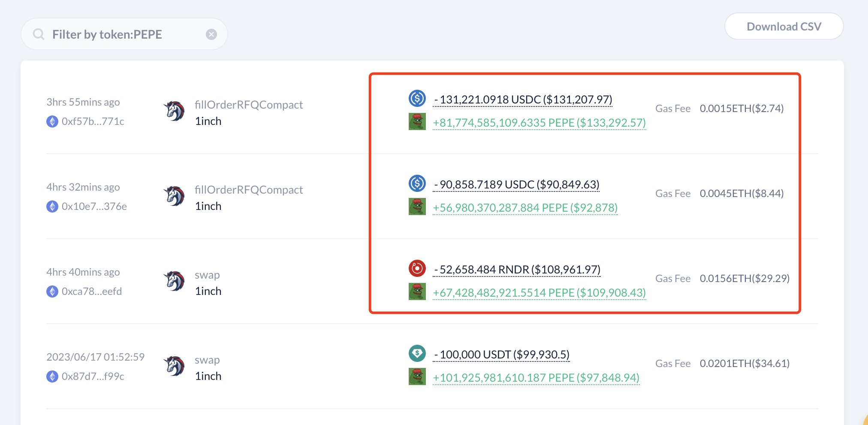Click the search magnifier icon in filter box
Viewport: 868px width, 425px height.
[39, 34]
